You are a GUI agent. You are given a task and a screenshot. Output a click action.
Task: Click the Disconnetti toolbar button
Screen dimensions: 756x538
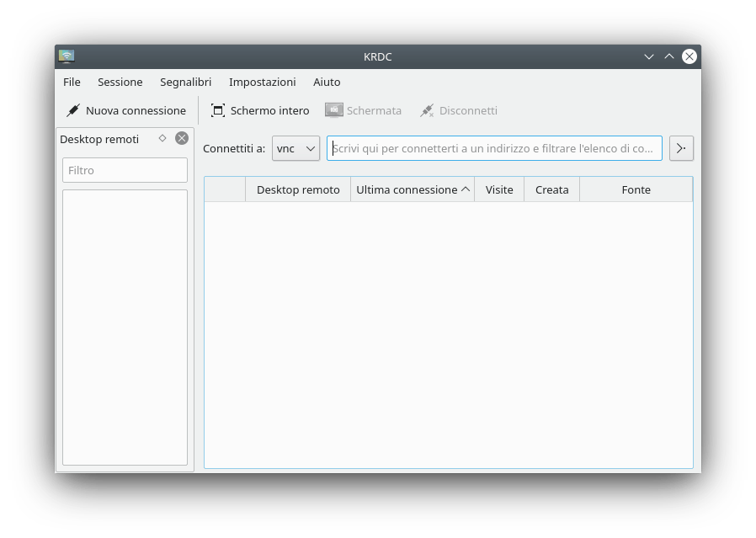tap(459, 110)
